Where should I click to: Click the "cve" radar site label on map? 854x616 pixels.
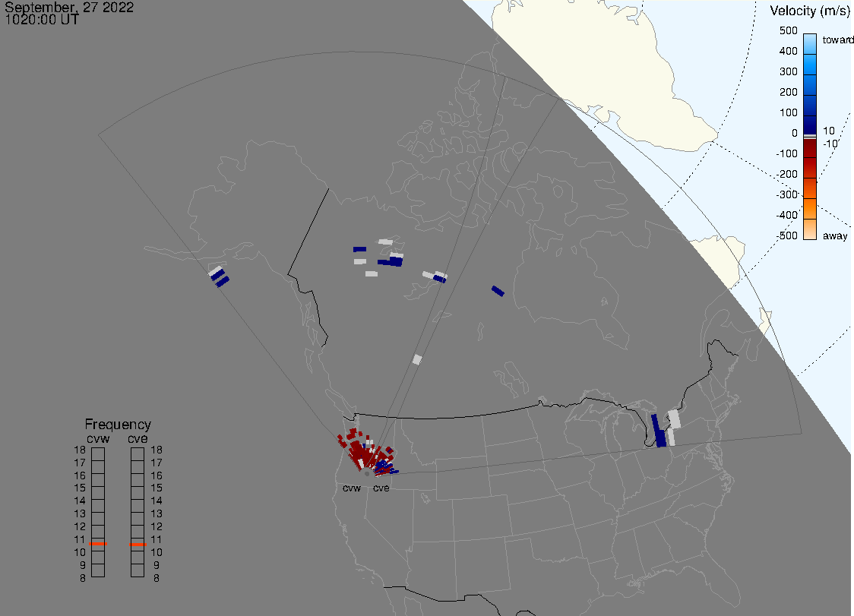(x=381, y=488)
